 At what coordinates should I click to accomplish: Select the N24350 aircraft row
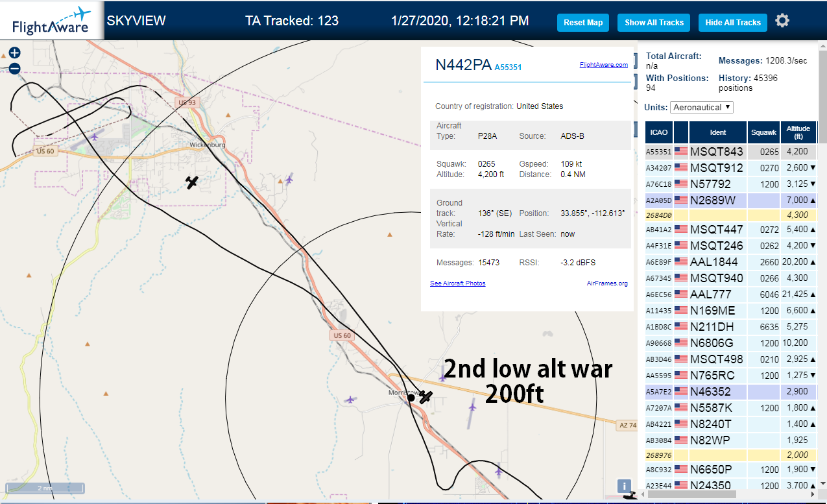731,485
